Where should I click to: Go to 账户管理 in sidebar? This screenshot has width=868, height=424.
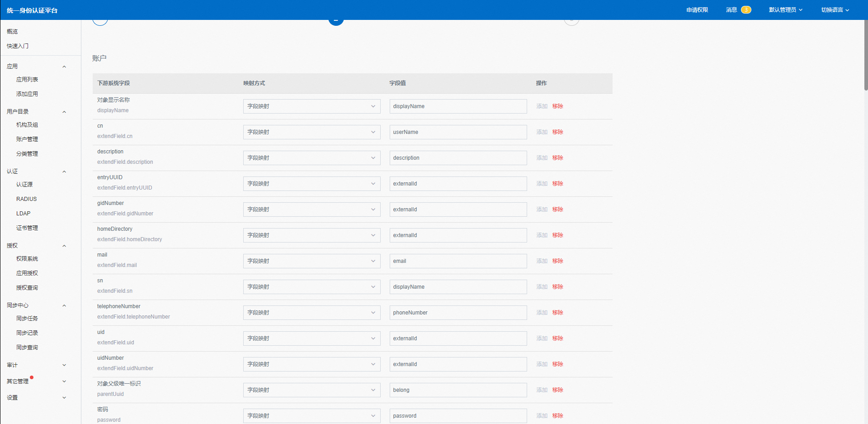27,139
